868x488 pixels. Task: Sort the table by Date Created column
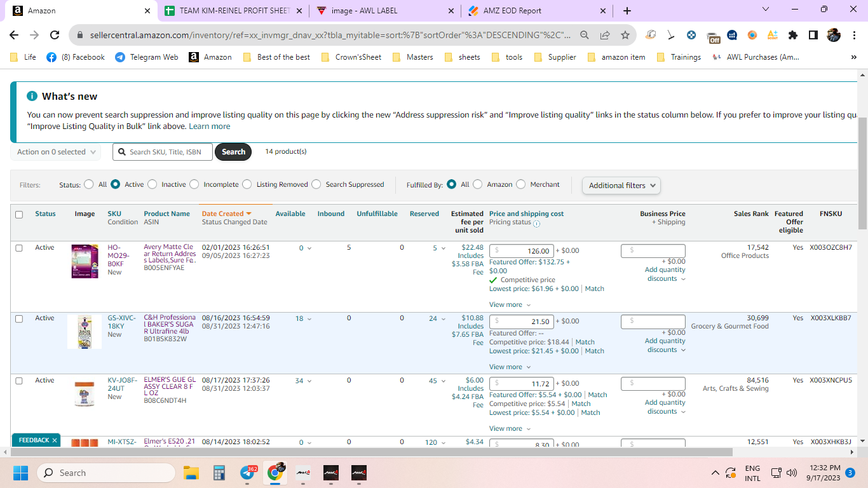tap(226, 214)
